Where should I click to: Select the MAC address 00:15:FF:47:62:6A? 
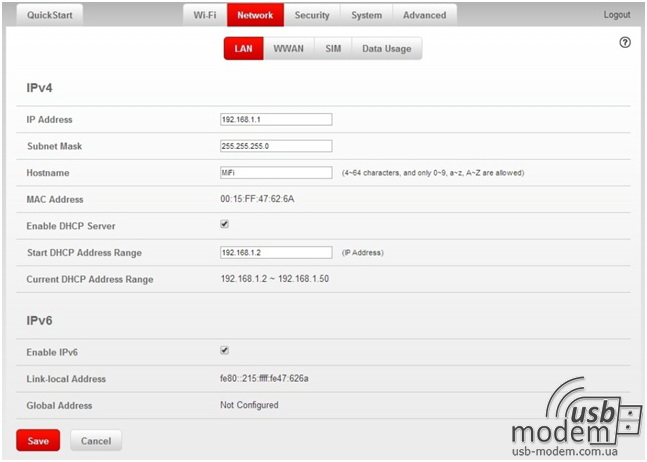coord(257,199)
